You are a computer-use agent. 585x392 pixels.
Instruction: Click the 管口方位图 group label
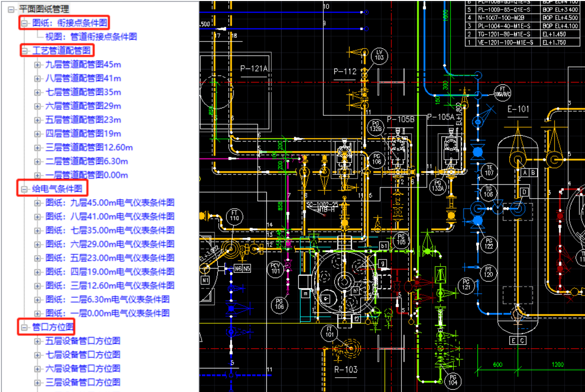click(x=53, y=327)
